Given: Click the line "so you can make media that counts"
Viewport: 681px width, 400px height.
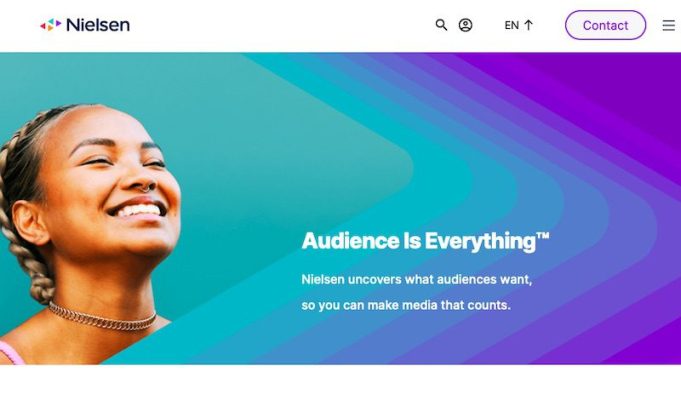Looking at the screenshot, I should (405, 305).
